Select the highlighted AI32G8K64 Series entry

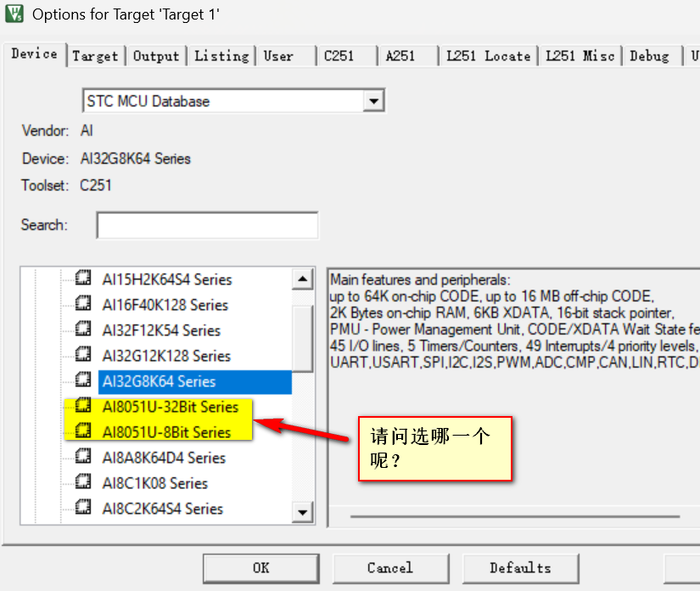coord(195,381)
